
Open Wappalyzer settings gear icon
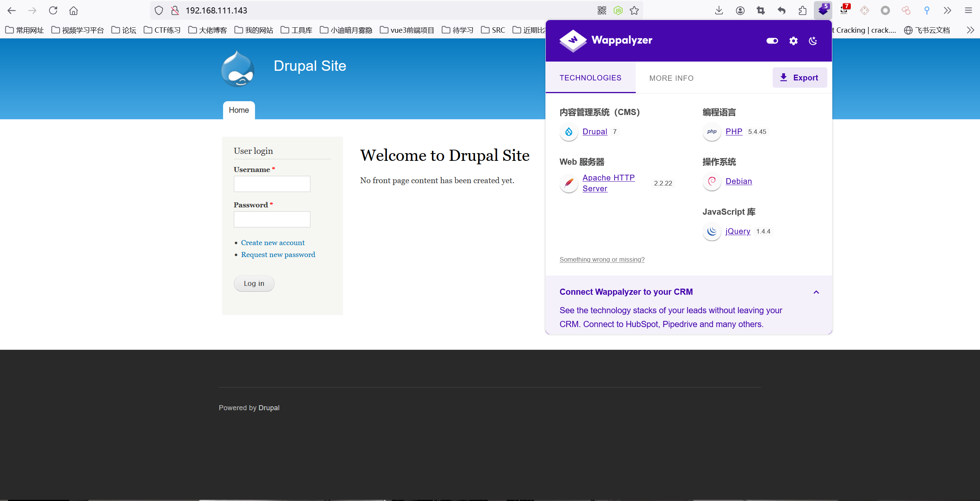(x=793, y=41)
